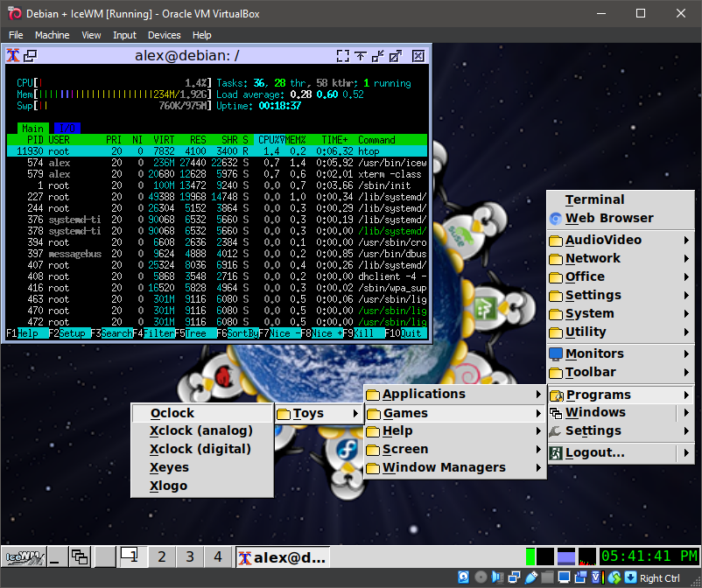Click the rollup icon in xterm titlebar
The height and width of the screenshot is (588, 702).
(x=360, y=55)
